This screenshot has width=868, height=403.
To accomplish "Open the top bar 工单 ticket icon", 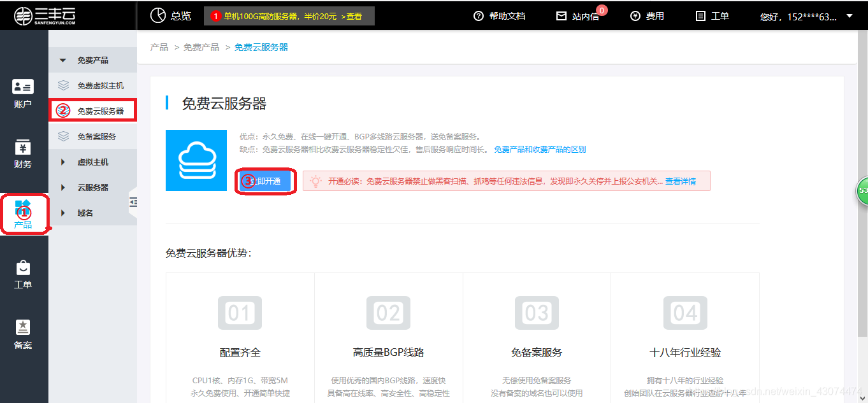I will click(712, 14).
